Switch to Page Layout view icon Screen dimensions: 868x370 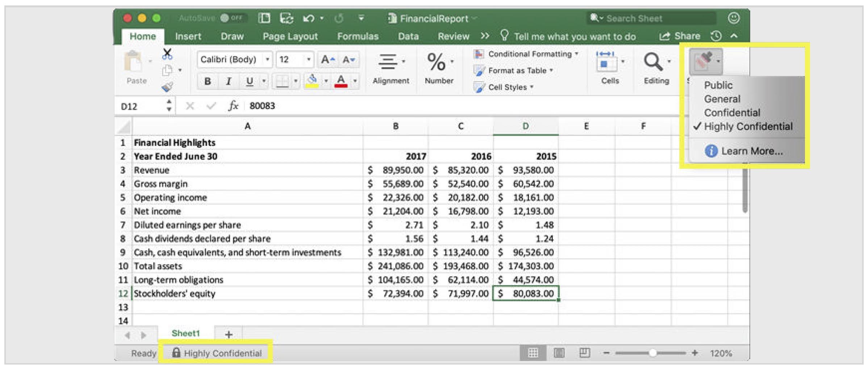[x=559, y=353]
